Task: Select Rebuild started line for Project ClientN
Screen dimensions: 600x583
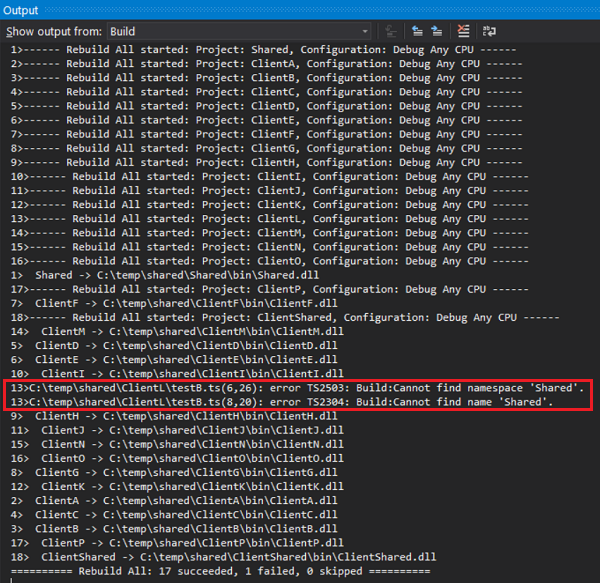Action: [x=269, y=247]
